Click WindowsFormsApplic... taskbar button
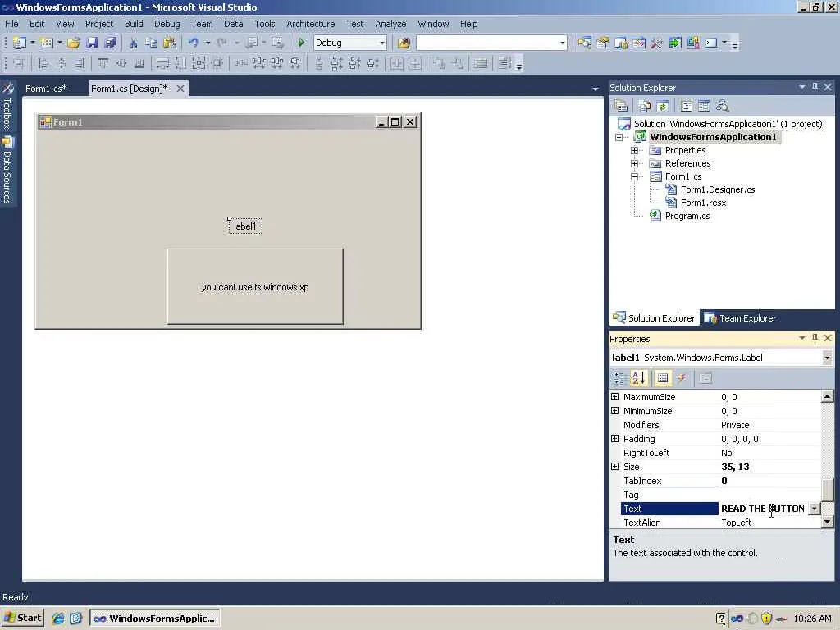 tap(155, 619)
